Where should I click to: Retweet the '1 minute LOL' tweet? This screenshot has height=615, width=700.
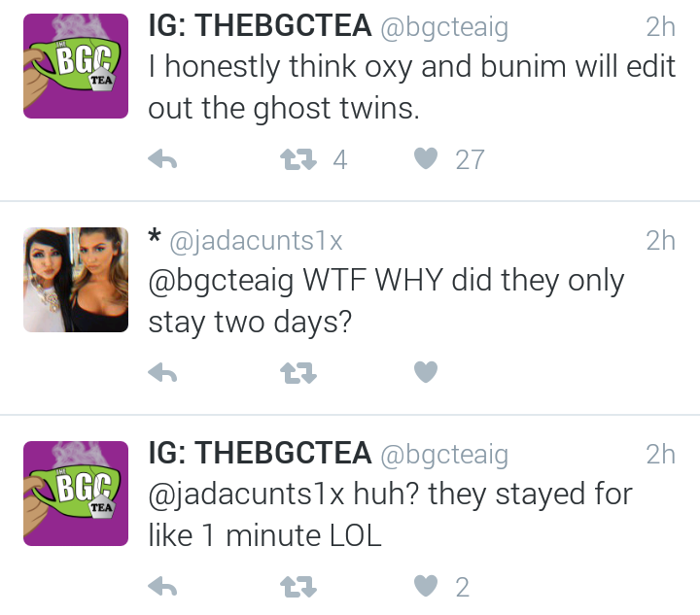298,587
